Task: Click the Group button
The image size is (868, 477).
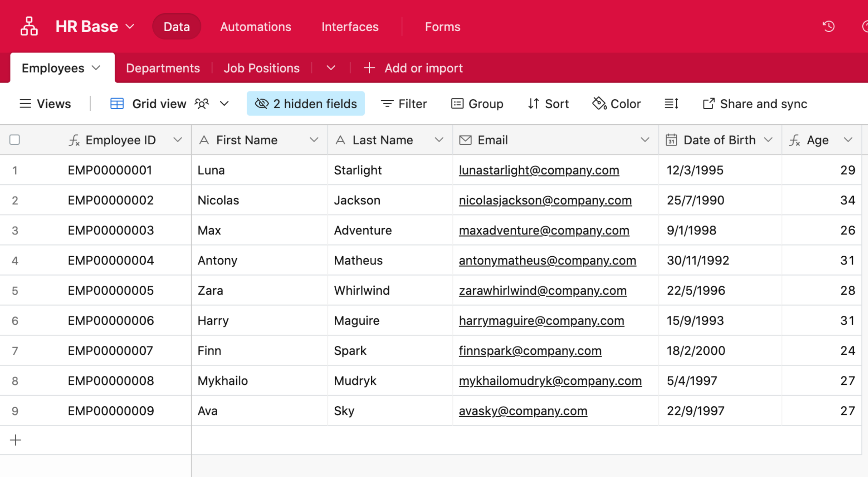Action: click(x=477, y=104)
